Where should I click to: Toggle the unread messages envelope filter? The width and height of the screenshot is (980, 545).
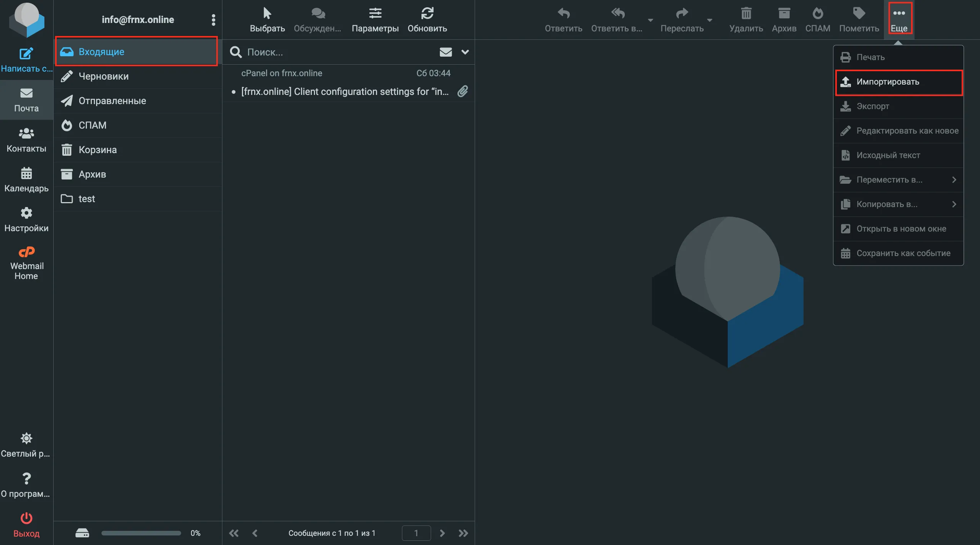click(x=446, y=52)
